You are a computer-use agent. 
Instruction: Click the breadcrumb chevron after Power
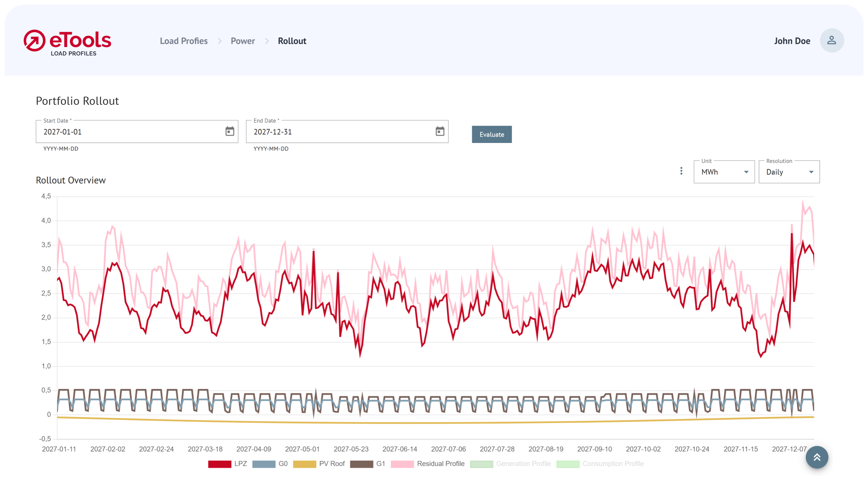point(267,41)
